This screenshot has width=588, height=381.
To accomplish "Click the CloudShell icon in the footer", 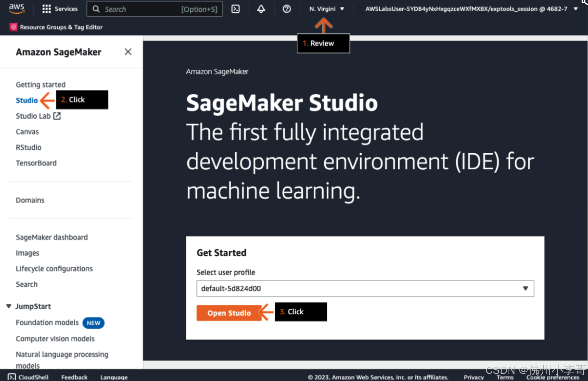I will click(12, 377).
